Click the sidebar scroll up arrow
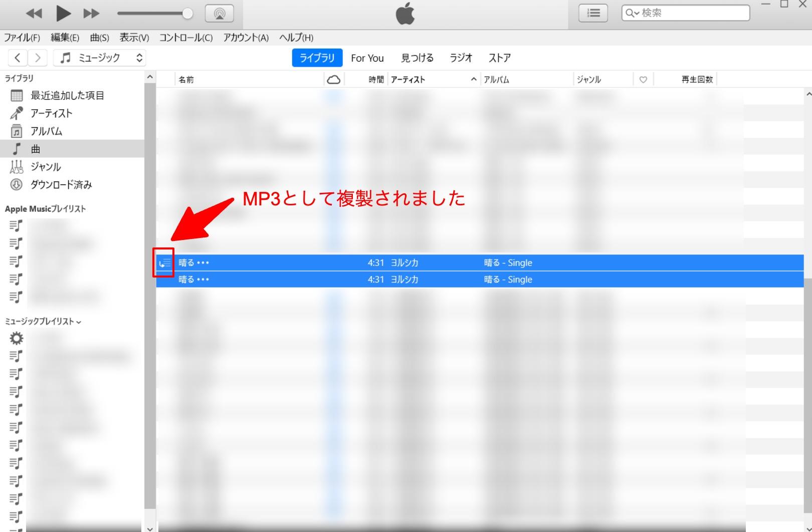 tap(150, 77)
